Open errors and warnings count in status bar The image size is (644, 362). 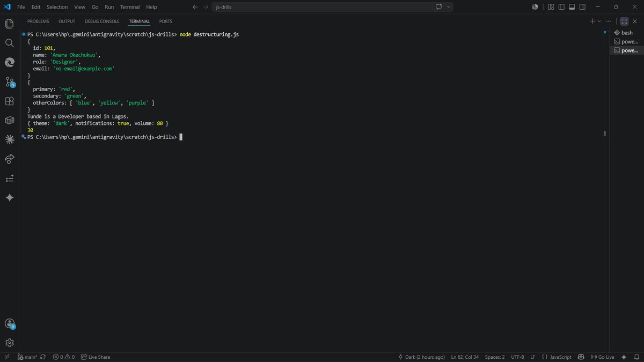tap(63, 357)
